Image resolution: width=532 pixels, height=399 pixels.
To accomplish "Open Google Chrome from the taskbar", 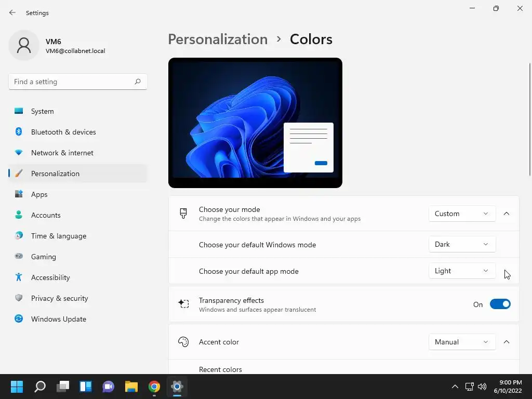I will click(154, 387).
